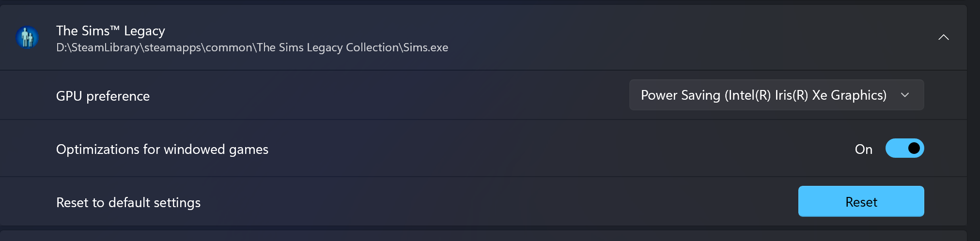Open the GPU preference dropdown
This screenshot has height=241, width=980.
coord(776,95)
